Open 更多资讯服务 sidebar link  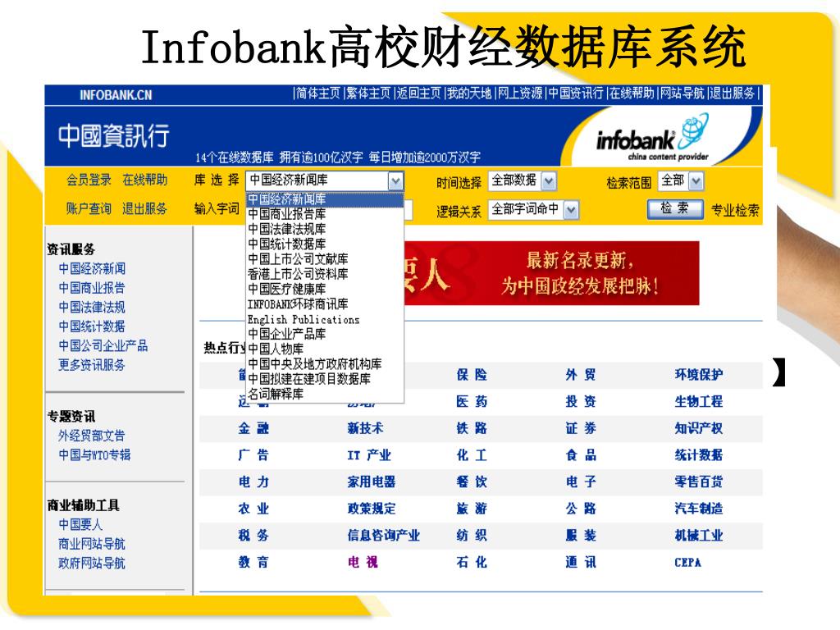[x=92, y=365]
